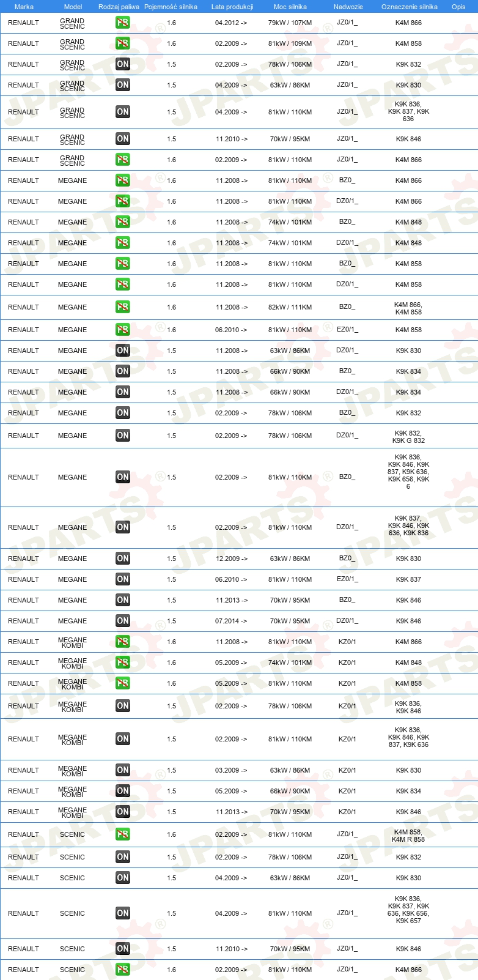Click ON diesel icon of Megane DZ0/1_ K9K 834 row
Viewport: 478px width, 980px height.
(x=123, y=392)
